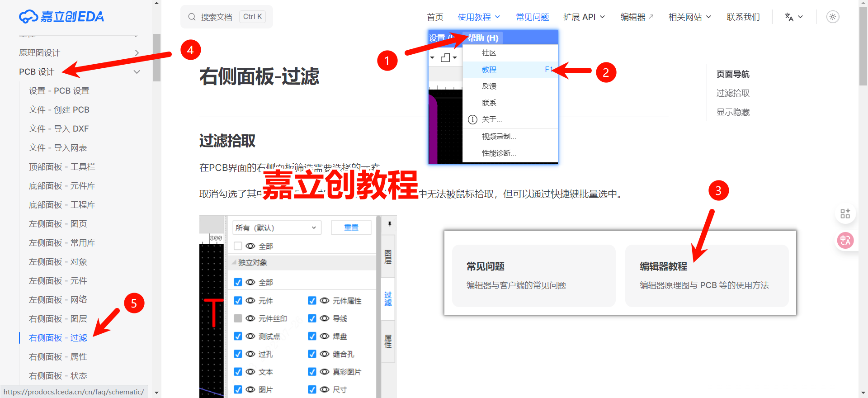Toggle eye icon for 导线

325,318
